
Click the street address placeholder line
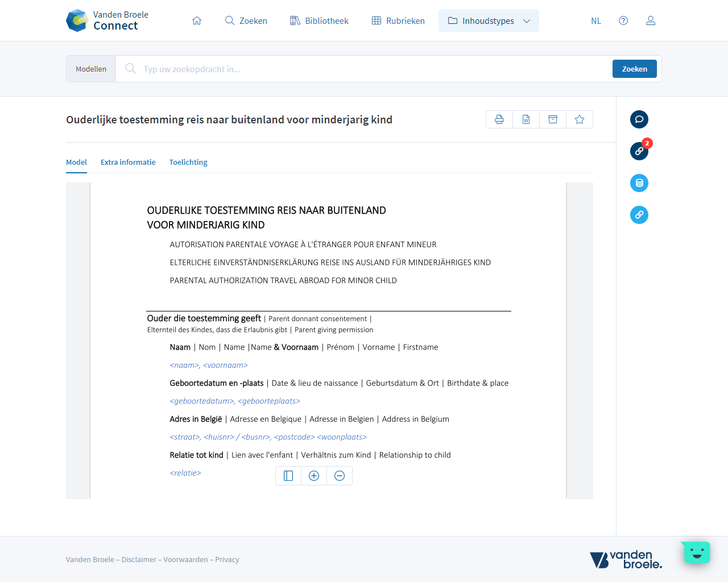click(x=268, y=437)
